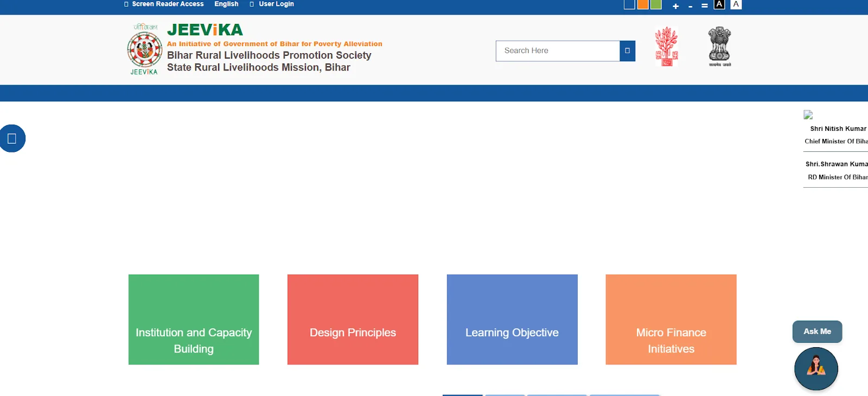This screenshot has height=396, width=868.
Task: Switch to standard white A contrast
Action: [736, 4]
